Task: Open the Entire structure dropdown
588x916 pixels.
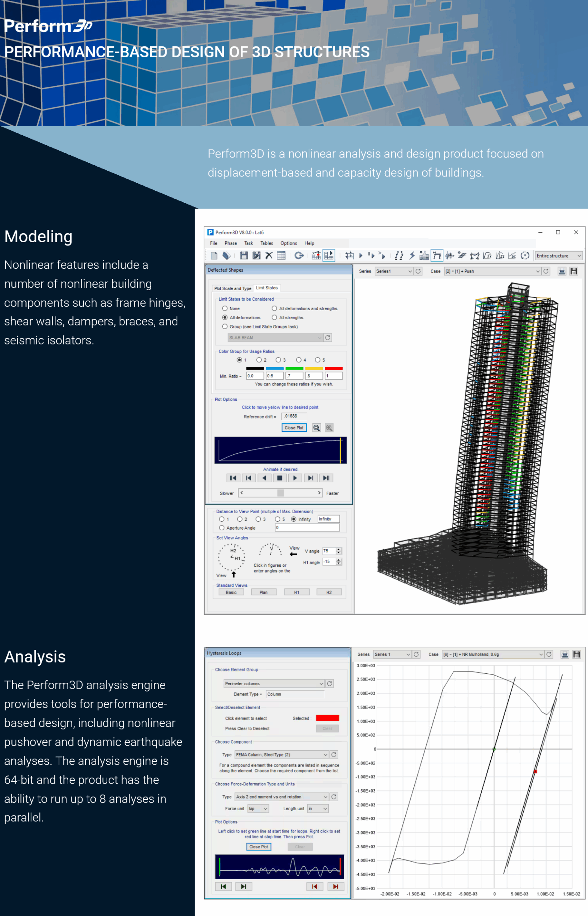Action: point(559,255)
